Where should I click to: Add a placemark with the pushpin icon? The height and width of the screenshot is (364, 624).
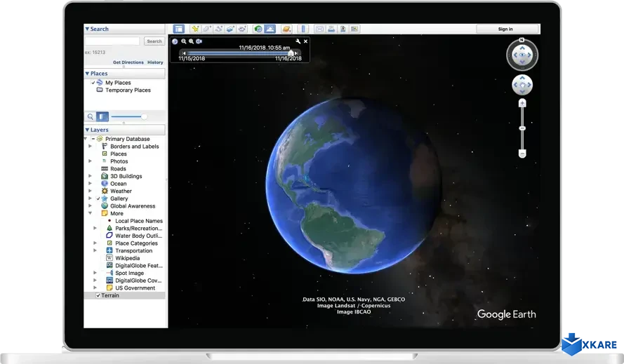click(x=195, y=29)
